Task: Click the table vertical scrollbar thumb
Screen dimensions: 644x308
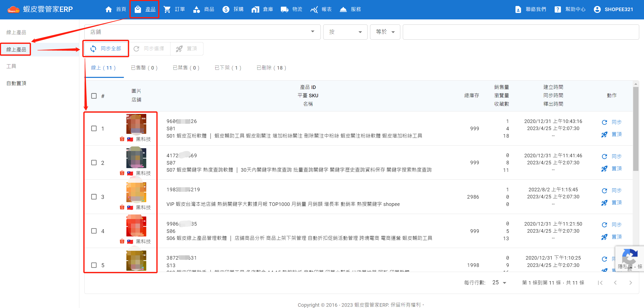Action: (636, 129)
